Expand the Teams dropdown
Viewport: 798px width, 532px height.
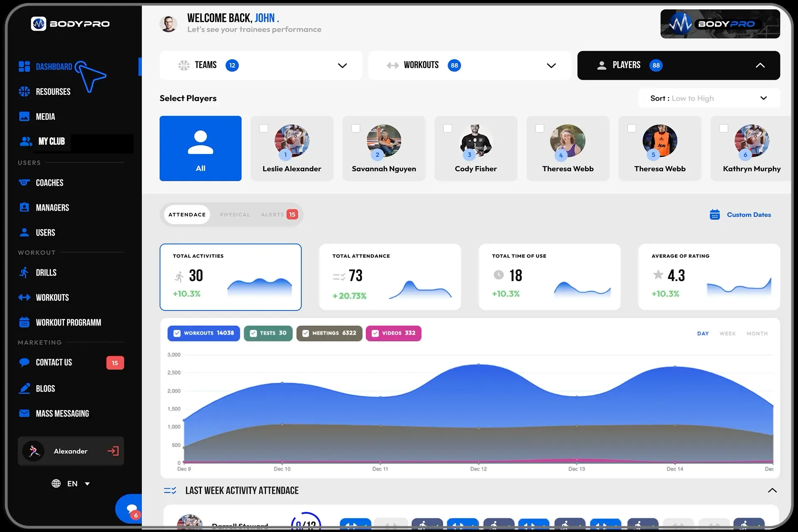342,66
